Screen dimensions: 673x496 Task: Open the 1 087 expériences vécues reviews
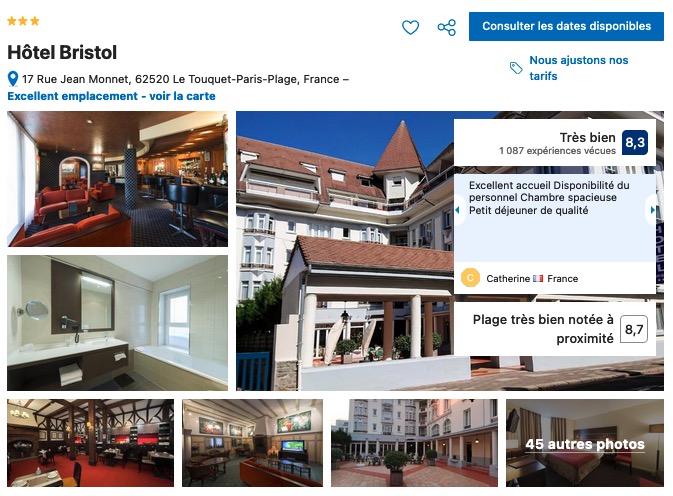557,151
